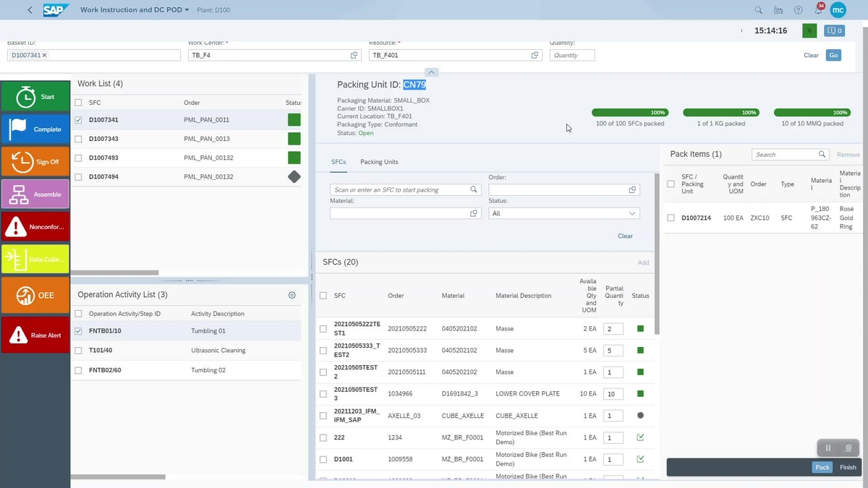Click the back navigation arrow

pos(30,10)
